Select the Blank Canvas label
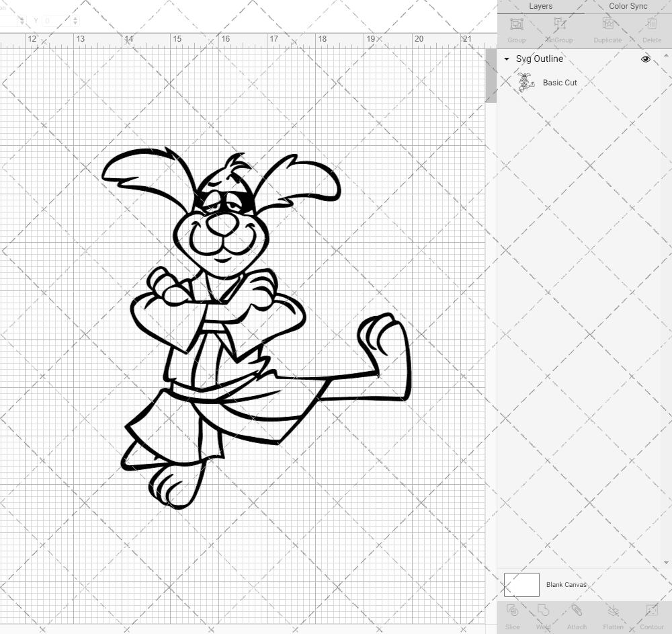Screen dimensions: 672x634 pos(566,585)
